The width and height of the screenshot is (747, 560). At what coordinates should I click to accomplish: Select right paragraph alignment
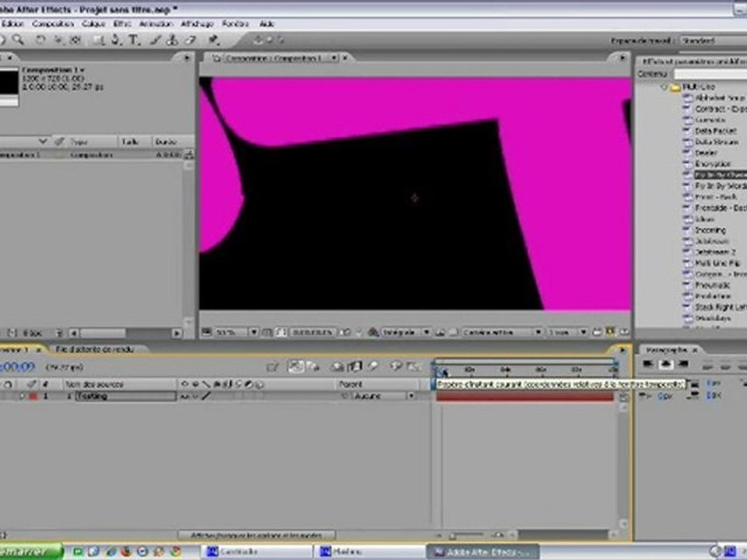[683, 365]
